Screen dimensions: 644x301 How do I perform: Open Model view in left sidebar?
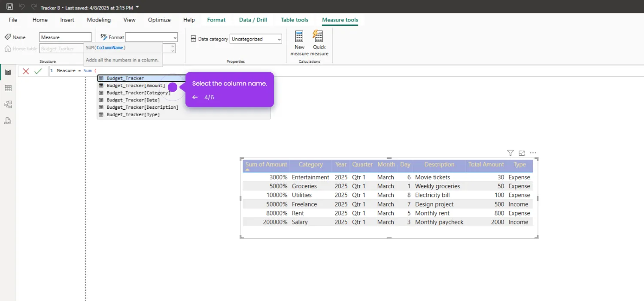pyautogui.click(x=8, y=104)
